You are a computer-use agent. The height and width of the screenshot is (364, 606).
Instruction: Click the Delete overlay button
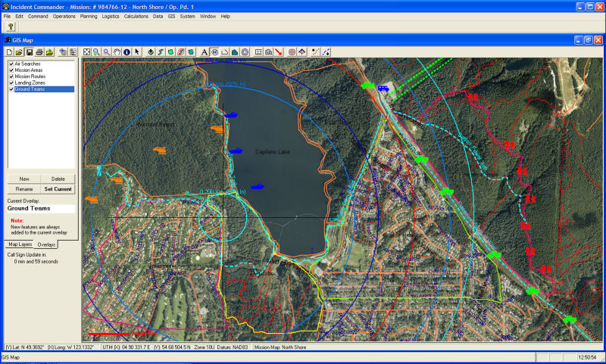[58, 179]
